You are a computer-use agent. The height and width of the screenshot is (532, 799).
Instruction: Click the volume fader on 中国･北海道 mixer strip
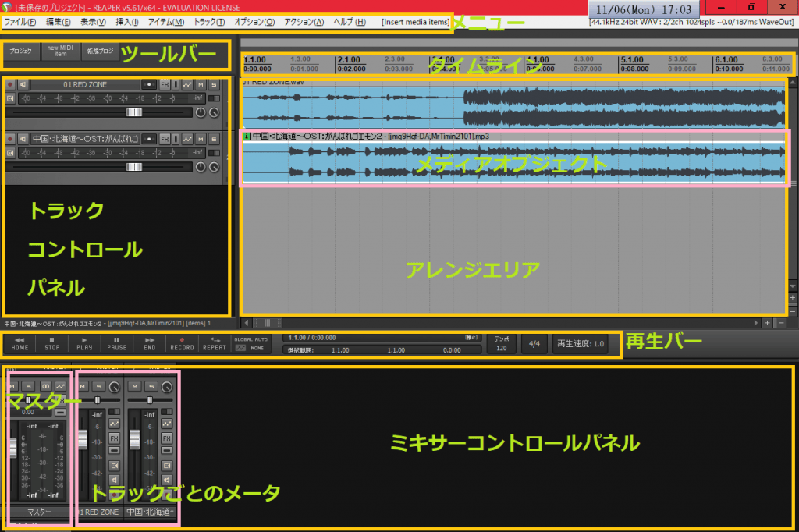click(134, 440)
